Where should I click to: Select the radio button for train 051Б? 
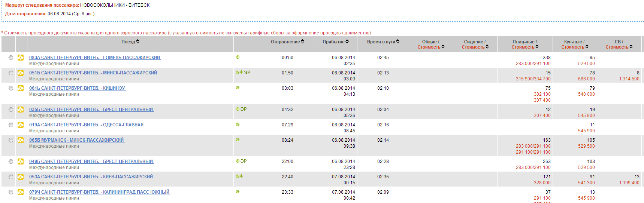point(11,73)
